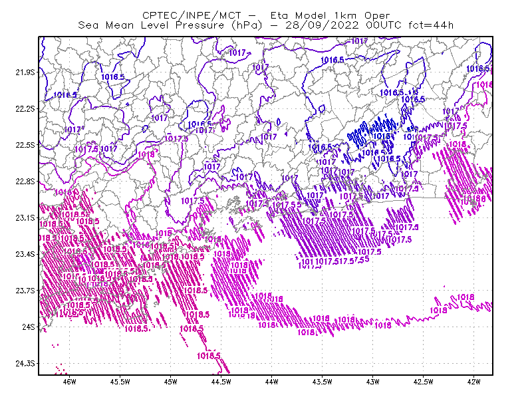Click the lowest 1018.5 contour label near 44.5W

point(209,356)
